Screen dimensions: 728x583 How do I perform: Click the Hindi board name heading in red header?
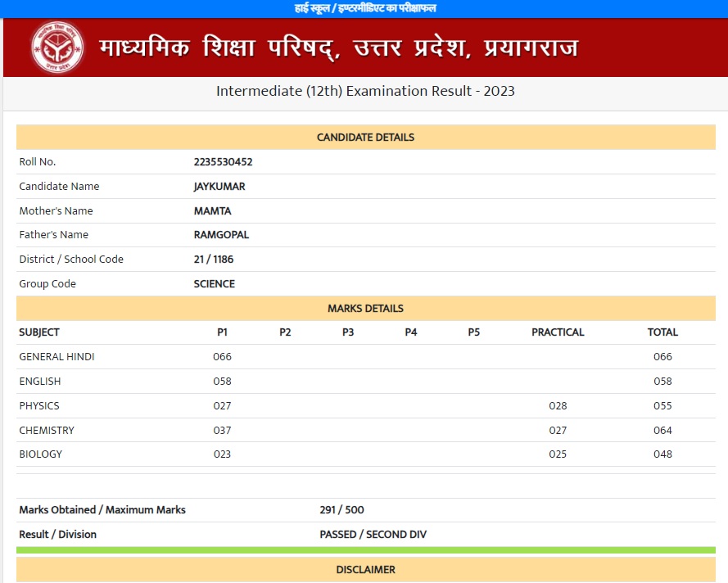point(338,47)
